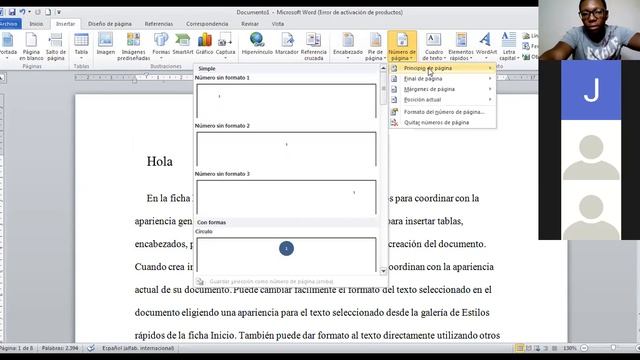The height and width of the screenshot is (360, 640).
Task: Insert a Salto de página
Action: point(56,46)
